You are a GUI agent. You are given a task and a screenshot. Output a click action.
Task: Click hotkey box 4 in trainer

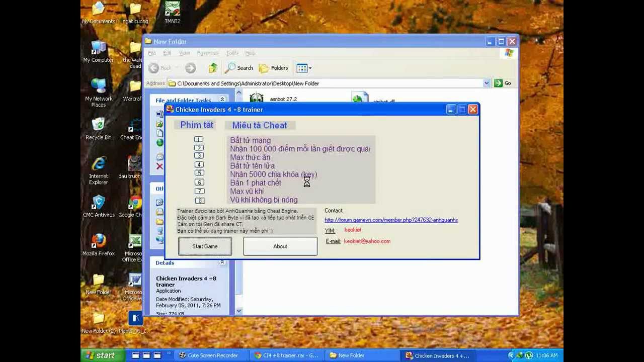click(199, 164)
